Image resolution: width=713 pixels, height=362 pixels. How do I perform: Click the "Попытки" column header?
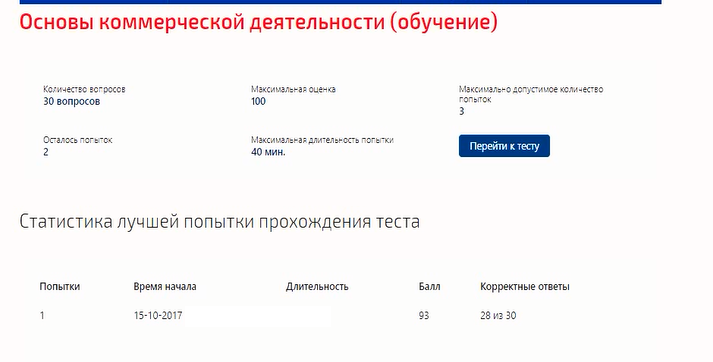click(60, 287)
